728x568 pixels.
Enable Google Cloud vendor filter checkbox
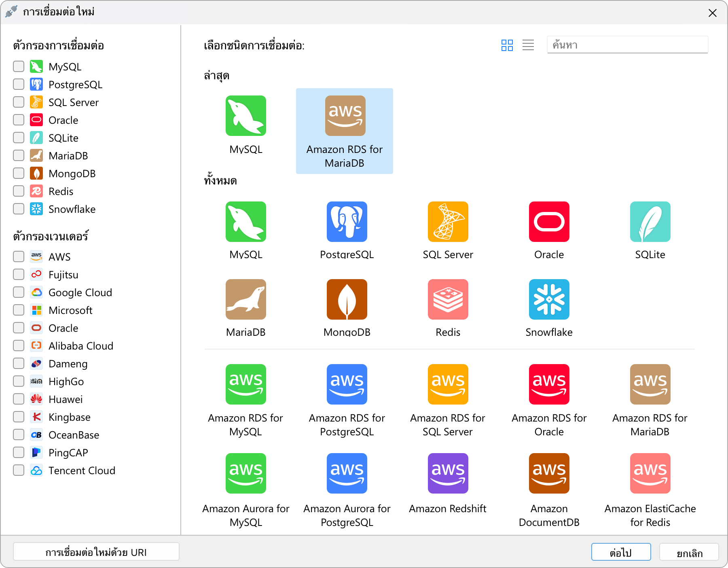click(19, 292)
